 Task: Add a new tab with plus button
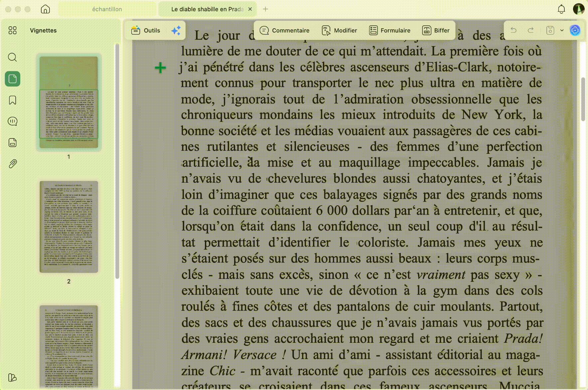point(265,9)
